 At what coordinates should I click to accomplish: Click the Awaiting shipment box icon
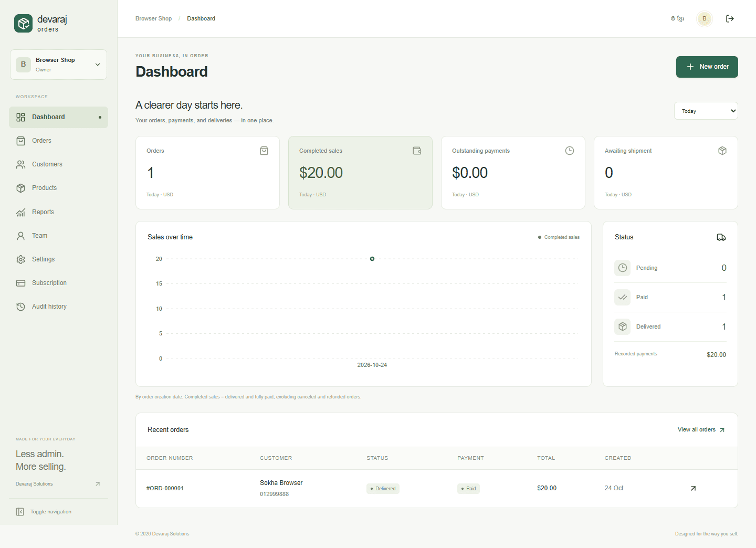722,151
